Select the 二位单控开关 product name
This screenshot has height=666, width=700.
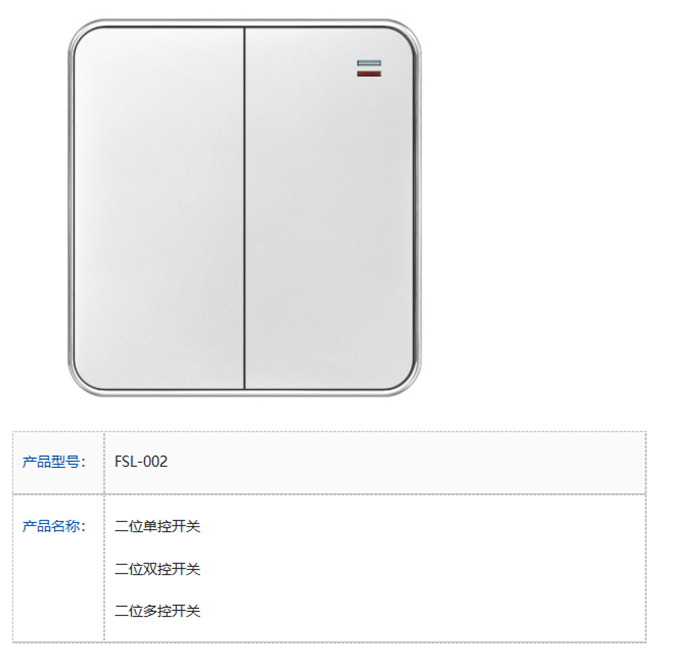click(157, 526)
